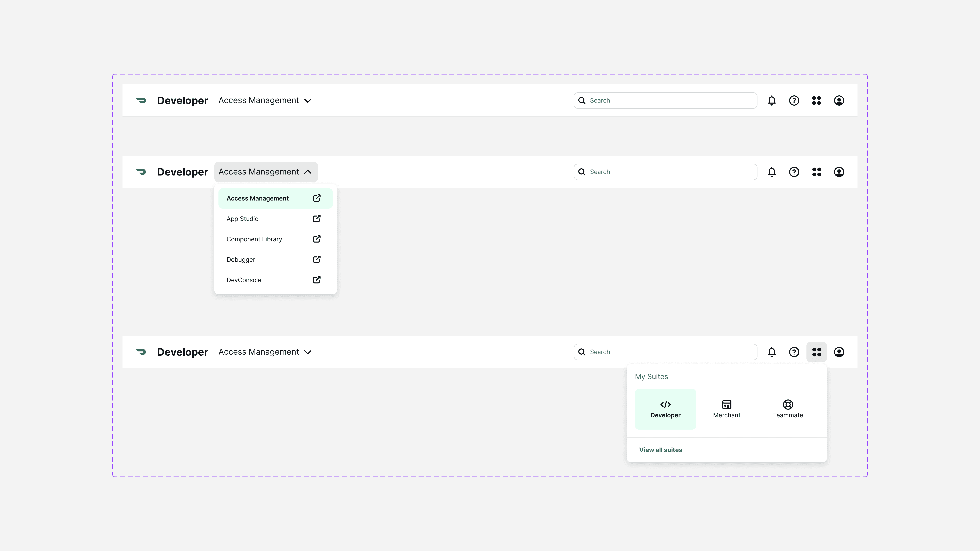The width and height of the screenshot is (980, 551).
Task: Click Developer title in middle header
Action: (x=182, y=172)
